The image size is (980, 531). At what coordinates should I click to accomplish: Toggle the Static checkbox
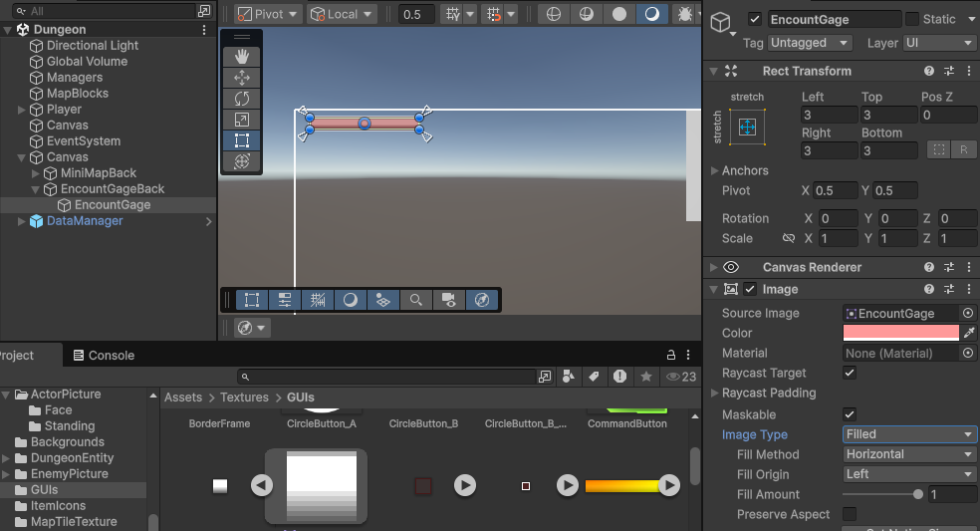(912, 19)
